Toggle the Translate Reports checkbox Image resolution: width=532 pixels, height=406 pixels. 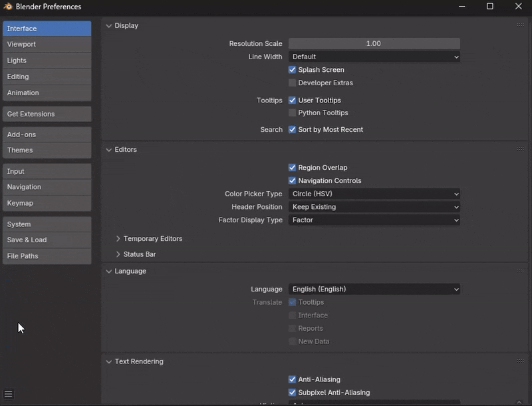pos(292,328)
